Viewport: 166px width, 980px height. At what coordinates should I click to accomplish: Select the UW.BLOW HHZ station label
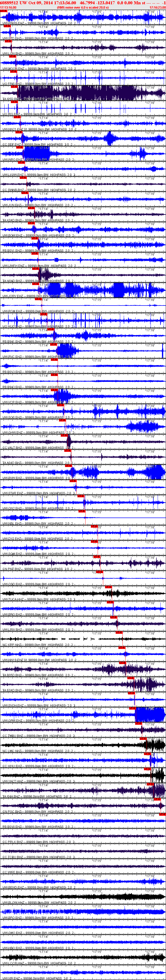(x=39, y=903)
